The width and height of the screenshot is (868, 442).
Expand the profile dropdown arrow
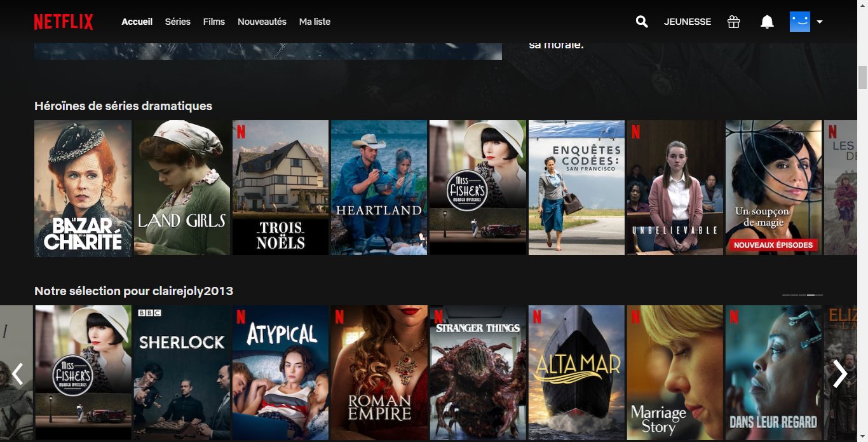[x=820, y=22]
